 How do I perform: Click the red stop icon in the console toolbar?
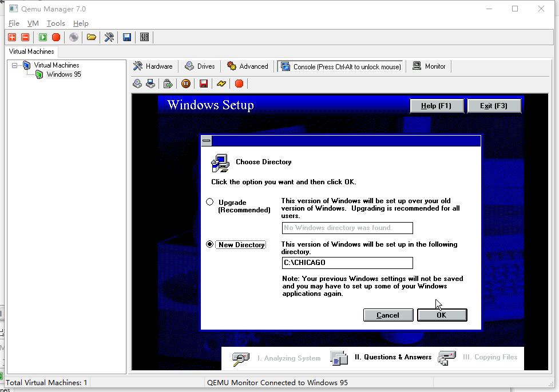(x=239, y=84)
